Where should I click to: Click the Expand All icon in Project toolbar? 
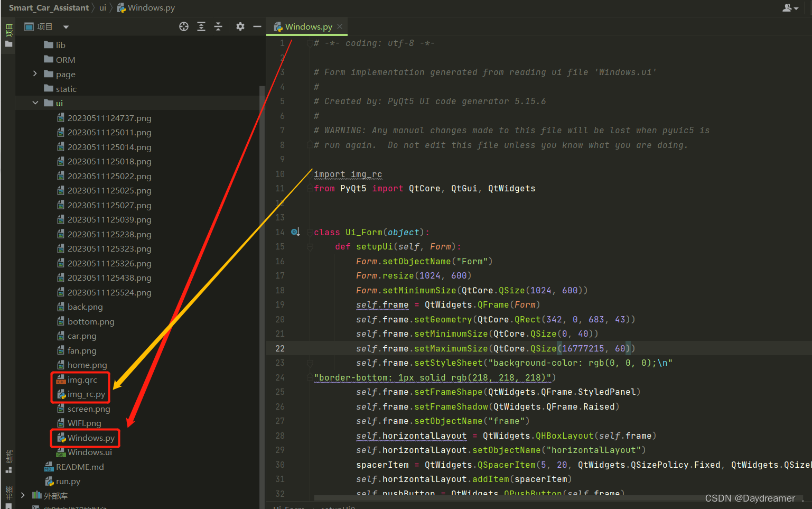201,26
